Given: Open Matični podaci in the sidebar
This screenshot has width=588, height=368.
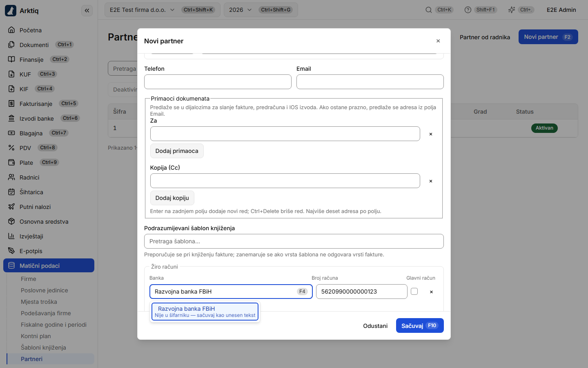Looking at the screenshot, I should [x=49, y=265].
